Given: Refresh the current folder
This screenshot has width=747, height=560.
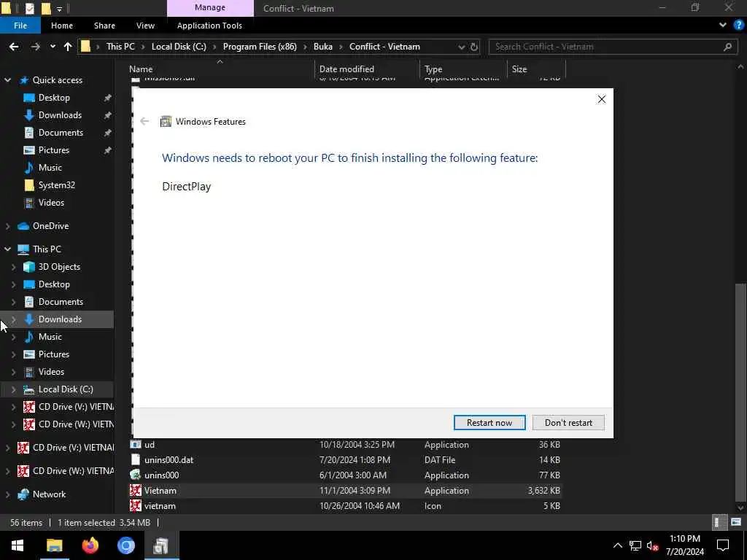Looking at the screenshot, I should click(474, 47).
